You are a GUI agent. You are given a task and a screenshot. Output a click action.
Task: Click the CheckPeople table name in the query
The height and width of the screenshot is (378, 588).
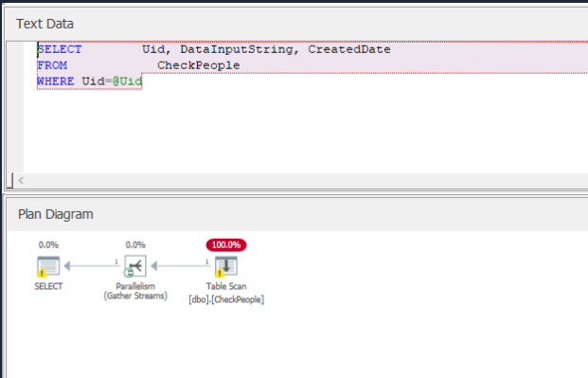[199, 65]
